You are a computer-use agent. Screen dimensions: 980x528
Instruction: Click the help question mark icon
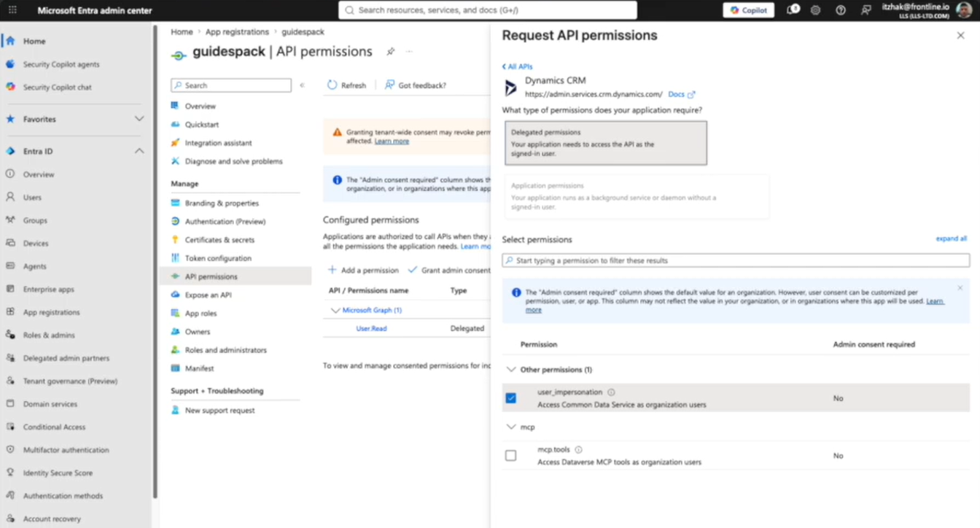click(841, 10)
